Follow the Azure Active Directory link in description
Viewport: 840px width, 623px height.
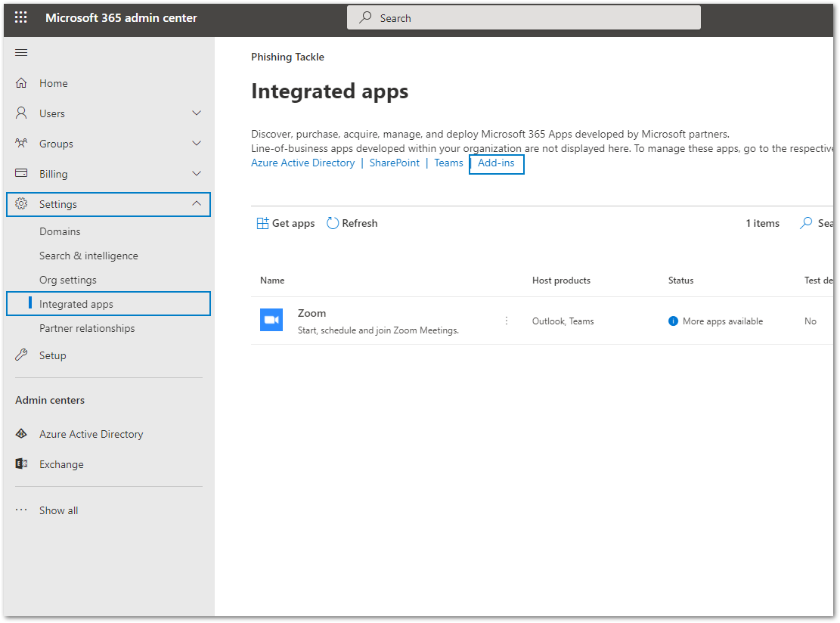[x=302, y=163]
